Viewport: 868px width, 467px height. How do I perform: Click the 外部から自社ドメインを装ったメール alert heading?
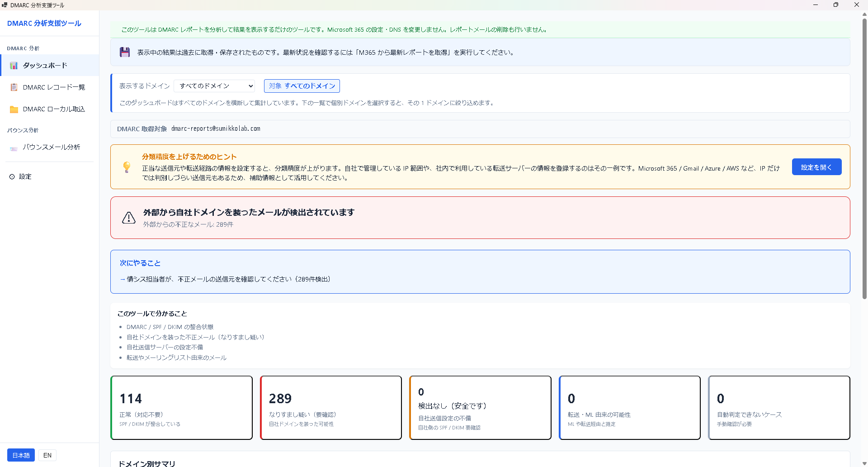pos(249,212)
